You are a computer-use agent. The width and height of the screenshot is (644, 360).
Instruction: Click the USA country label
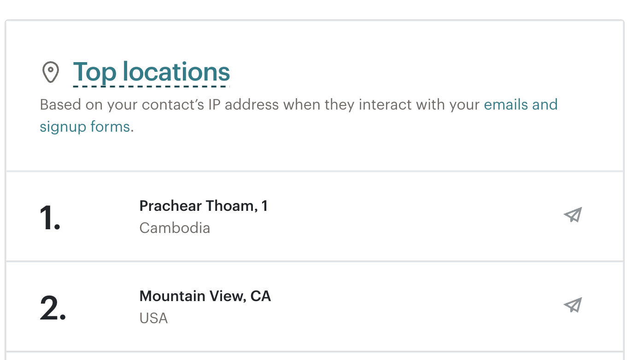point(153,318)
